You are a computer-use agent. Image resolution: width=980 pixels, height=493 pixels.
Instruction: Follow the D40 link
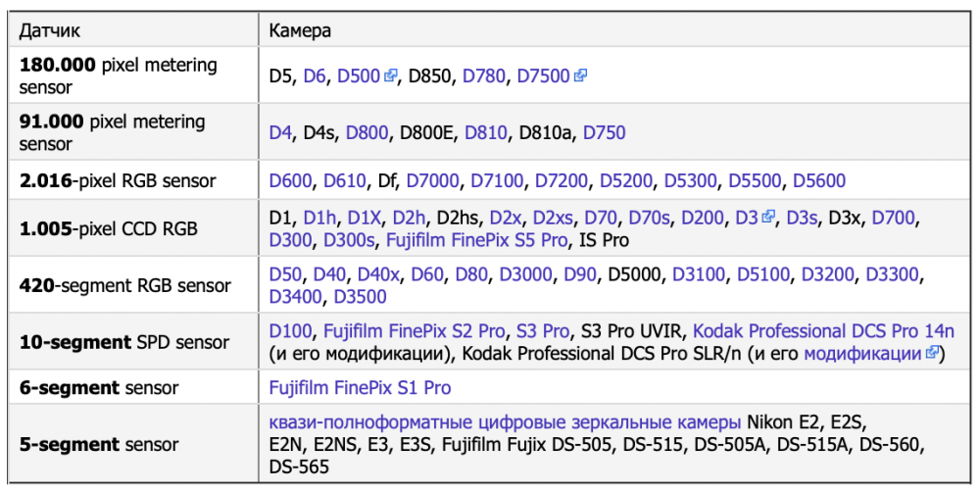click(x=329, y=274)
